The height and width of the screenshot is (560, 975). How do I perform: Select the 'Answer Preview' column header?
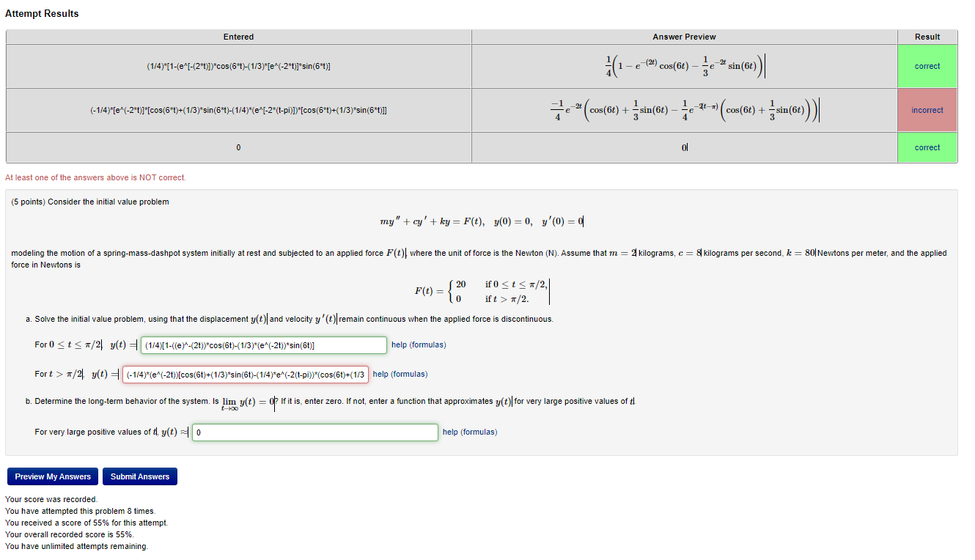pyautogui.click(x=684, y=37)
